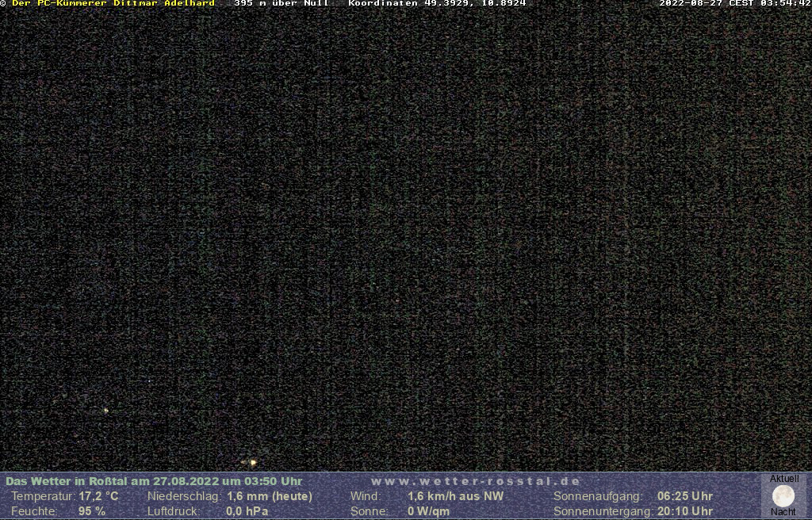Image resolution: width=812 pixels, height=520 pixels.
Task: Click the Sonnenaufgang label
Action: [598, 496]
